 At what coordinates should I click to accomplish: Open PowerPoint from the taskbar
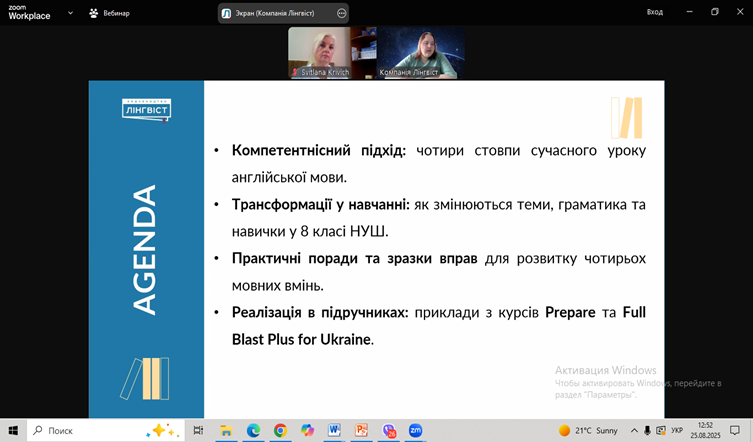coord(361,430)
